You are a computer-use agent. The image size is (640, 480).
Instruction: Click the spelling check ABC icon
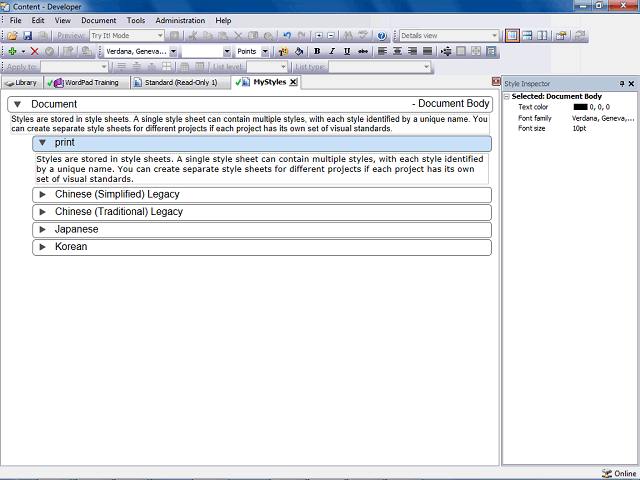click(362, 36)
